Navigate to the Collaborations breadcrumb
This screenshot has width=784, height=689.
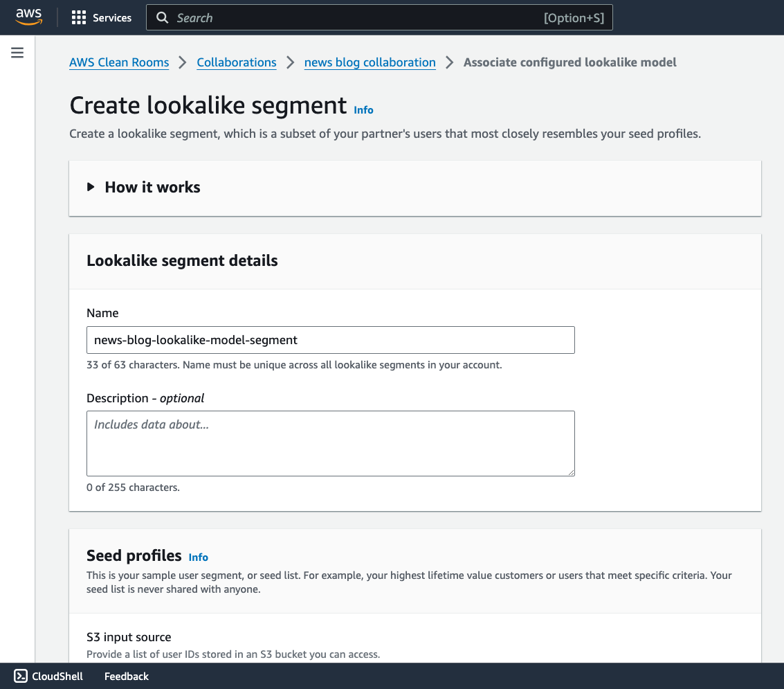pyautogui.click(x=237, y=62)
